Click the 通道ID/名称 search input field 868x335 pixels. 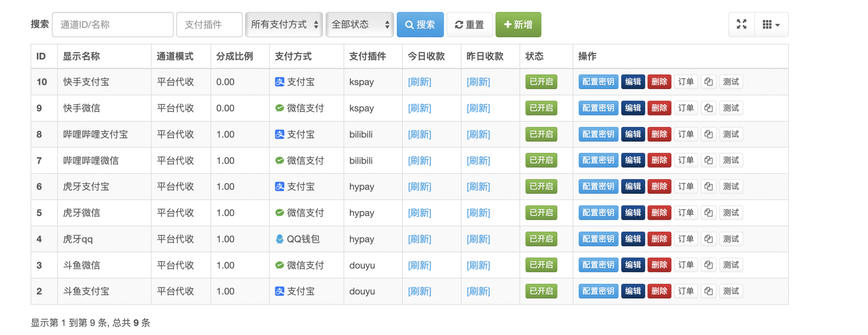(x=112, y=24)
